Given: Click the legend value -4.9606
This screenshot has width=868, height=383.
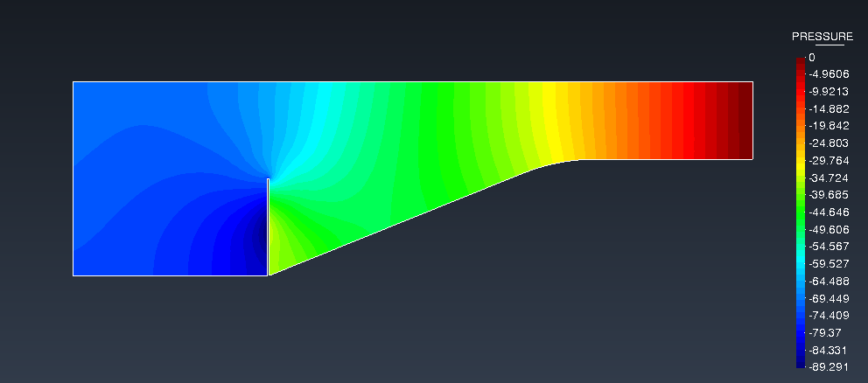Looking at the screenshot, I should point(828,74).
